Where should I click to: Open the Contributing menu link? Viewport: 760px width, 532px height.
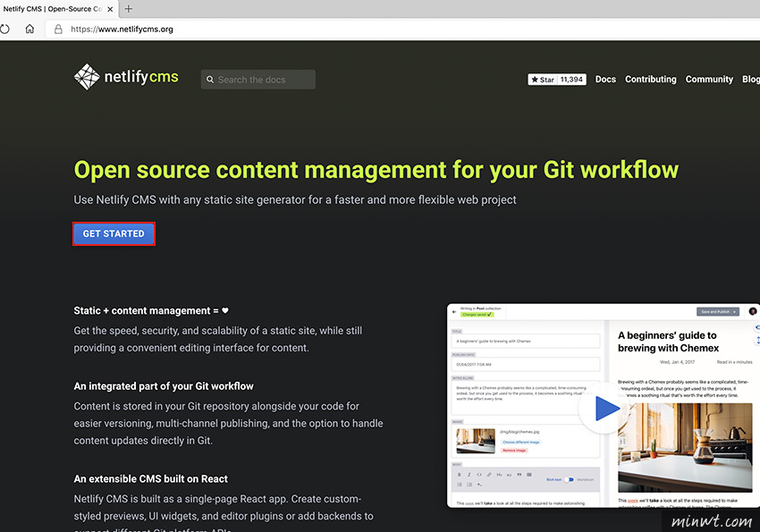[650, 79]
